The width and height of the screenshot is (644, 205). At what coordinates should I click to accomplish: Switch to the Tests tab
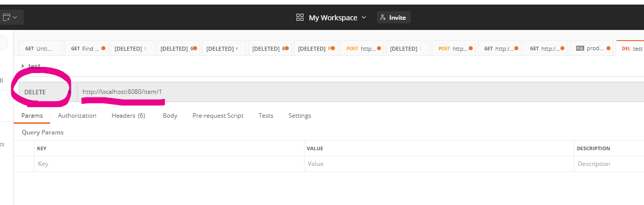[x=266, y=116]
